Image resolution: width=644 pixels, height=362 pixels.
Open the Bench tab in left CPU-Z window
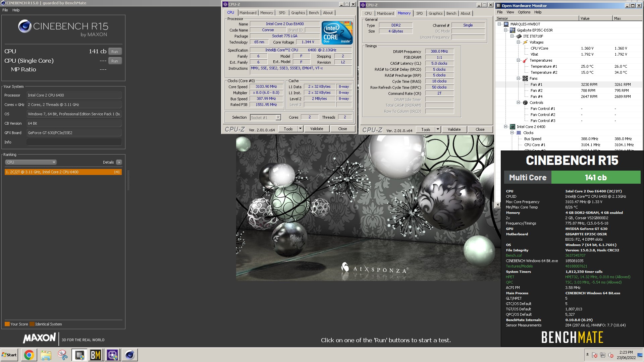tap(314, 13)
